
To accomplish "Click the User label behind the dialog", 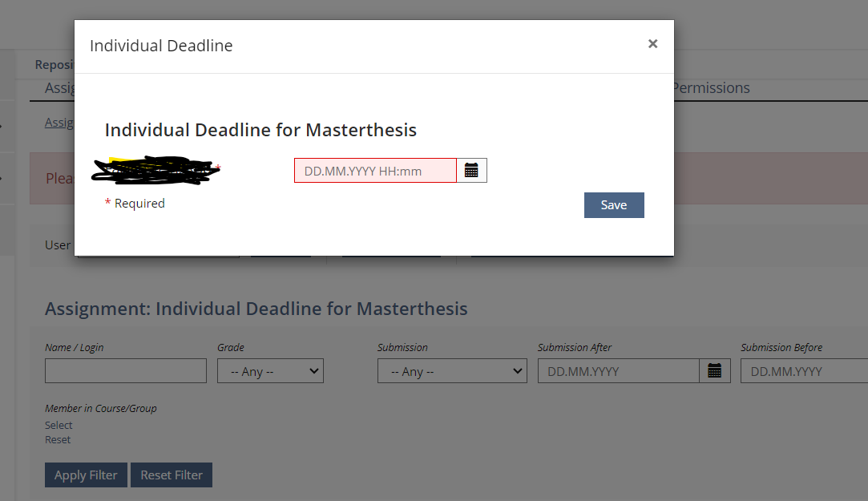I will click(58, 244).
